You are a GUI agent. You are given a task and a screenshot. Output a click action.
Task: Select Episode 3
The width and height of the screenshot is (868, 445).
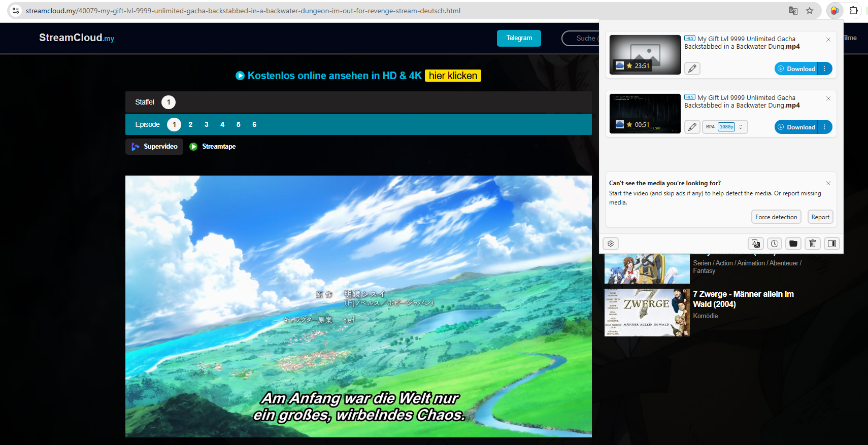click(207, 124)
